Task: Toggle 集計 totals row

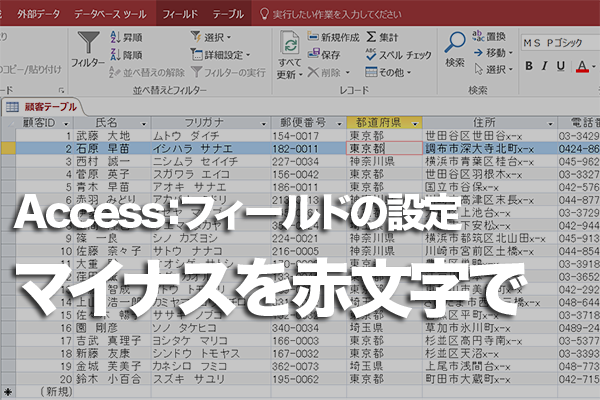Action: 382,37
